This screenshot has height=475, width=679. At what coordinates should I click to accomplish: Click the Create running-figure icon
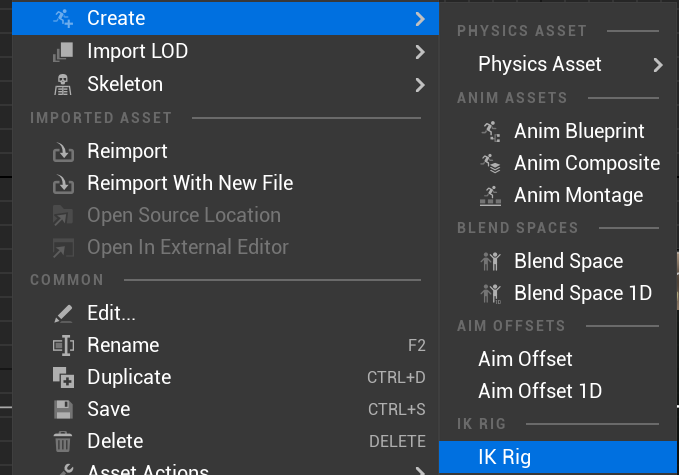(63, 18)
